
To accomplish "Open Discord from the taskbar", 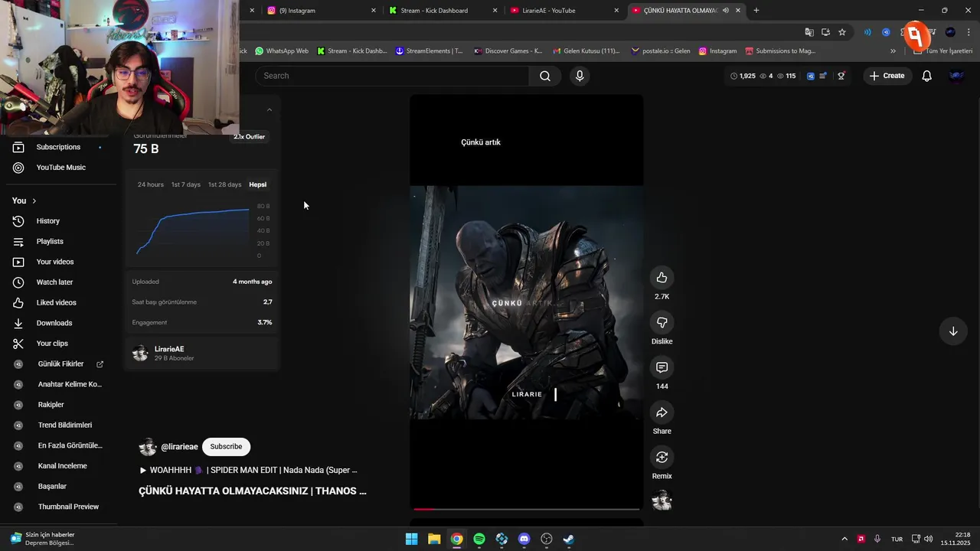I will point(524,539).
